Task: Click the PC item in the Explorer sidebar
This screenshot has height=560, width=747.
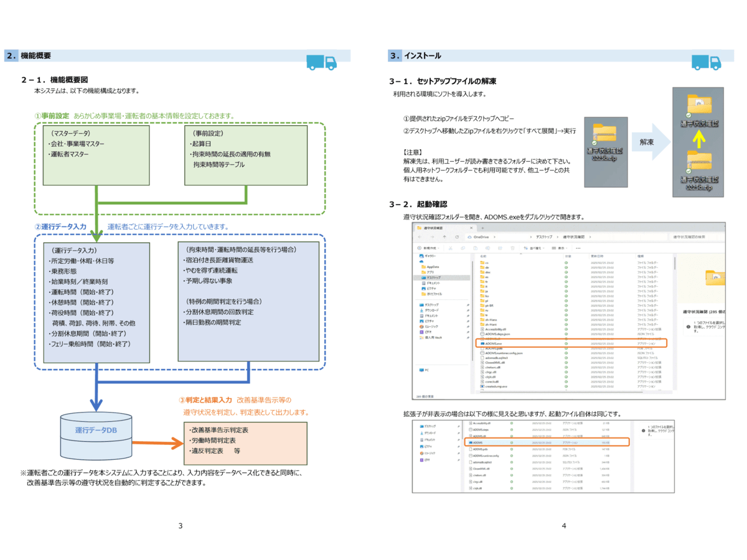Action: coord(426,370)
